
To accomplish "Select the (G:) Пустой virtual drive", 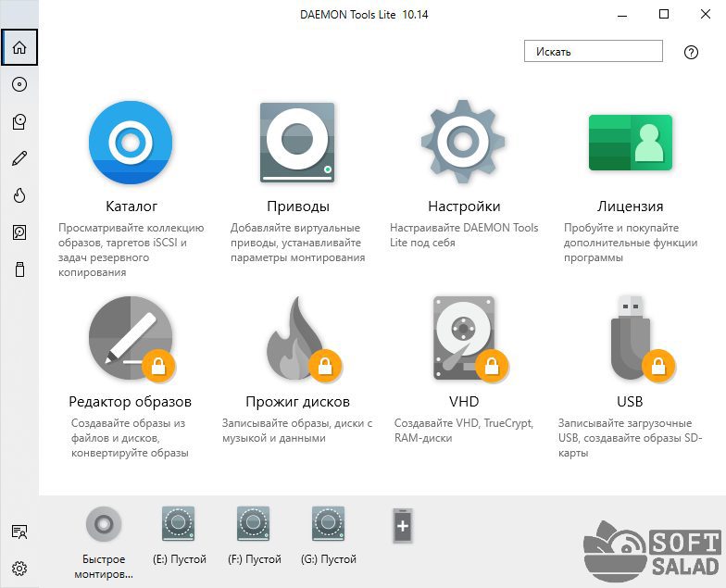I will 329,524.
